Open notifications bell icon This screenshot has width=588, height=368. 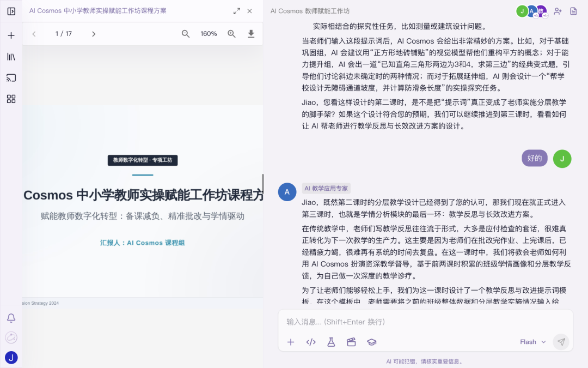pos(11,318)
